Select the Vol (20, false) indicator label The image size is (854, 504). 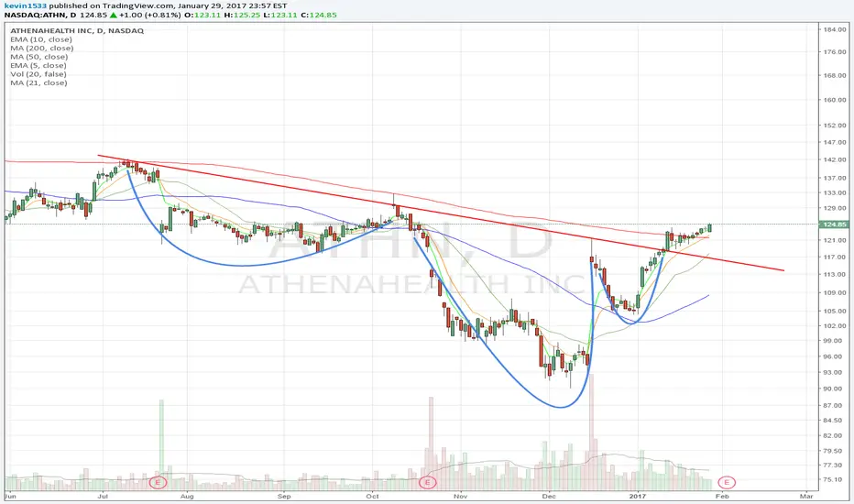(38, 74)
